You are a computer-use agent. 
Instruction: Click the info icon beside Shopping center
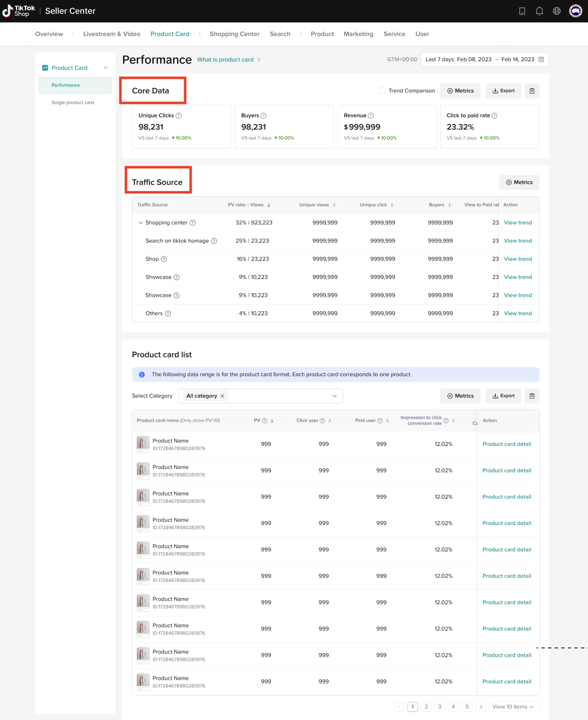pos(193,223)
